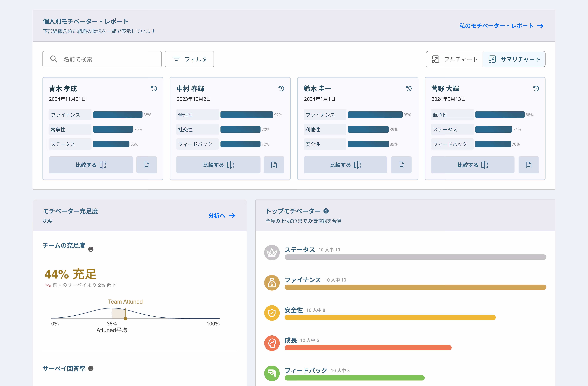Click the history clock icon on 鈴木 圭一's card
Screen dimensions: 588x386
pyautogui.click(x=409, y=88)
